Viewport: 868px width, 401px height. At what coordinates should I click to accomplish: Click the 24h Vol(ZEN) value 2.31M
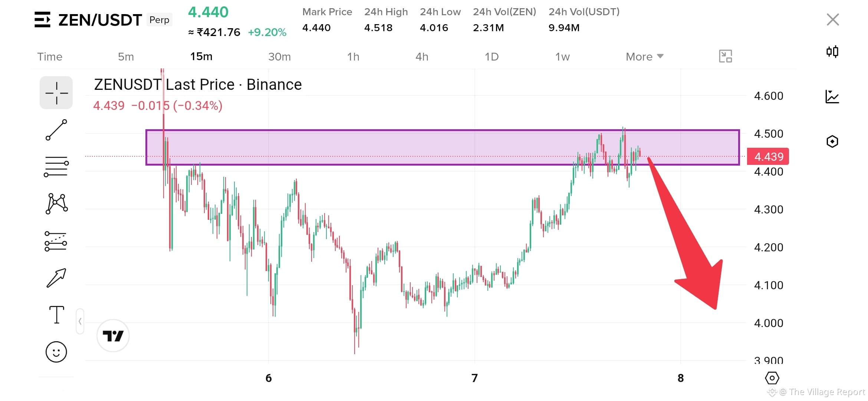488,28
